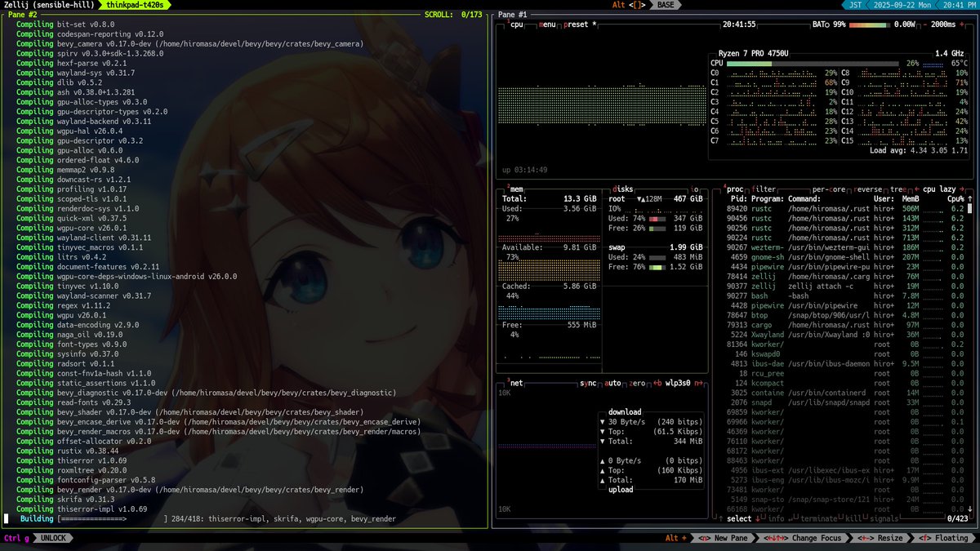Select the btop process row

pyautogui.click(x=847, y=316)
